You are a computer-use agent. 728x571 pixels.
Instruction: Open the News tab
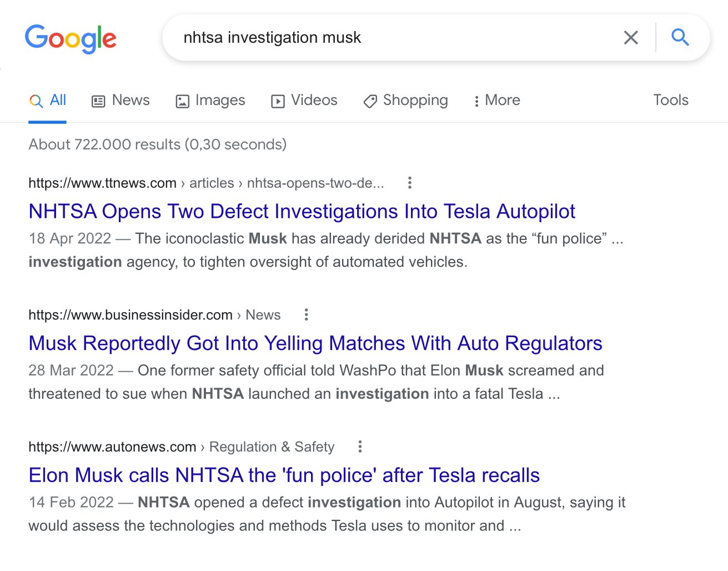coord(121,101)
